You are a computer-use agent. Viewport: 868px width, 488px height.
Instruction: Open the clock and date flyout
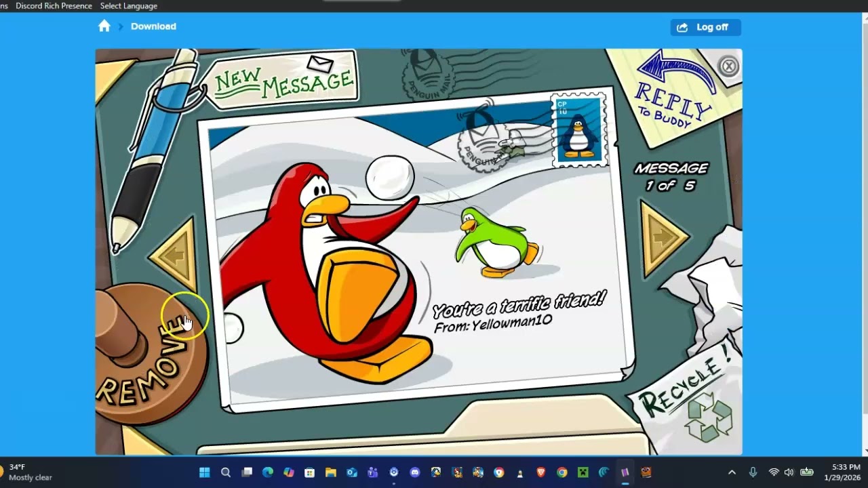click(x=842, y=472)
